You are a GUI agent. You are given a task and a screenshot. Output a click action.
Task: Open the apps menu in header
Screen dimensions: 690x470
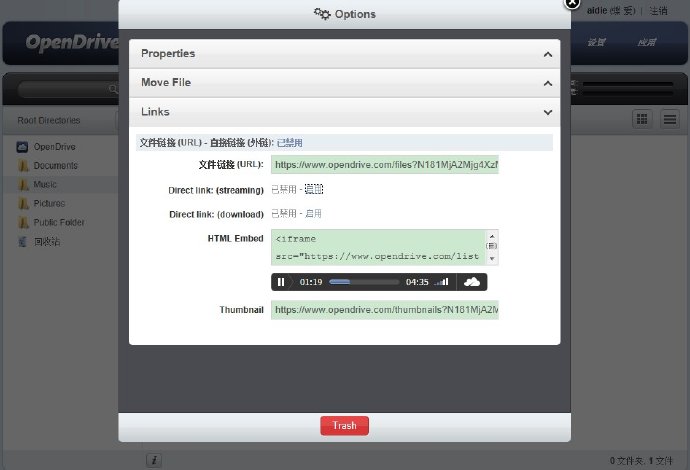coord(647,42)
